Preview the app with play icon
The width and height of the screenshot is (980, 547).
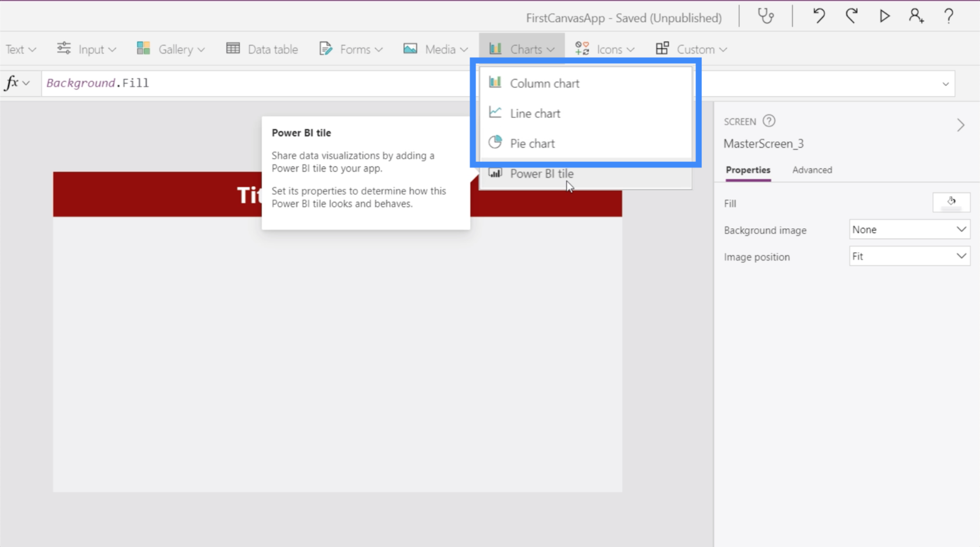click(x=884, y=16)
